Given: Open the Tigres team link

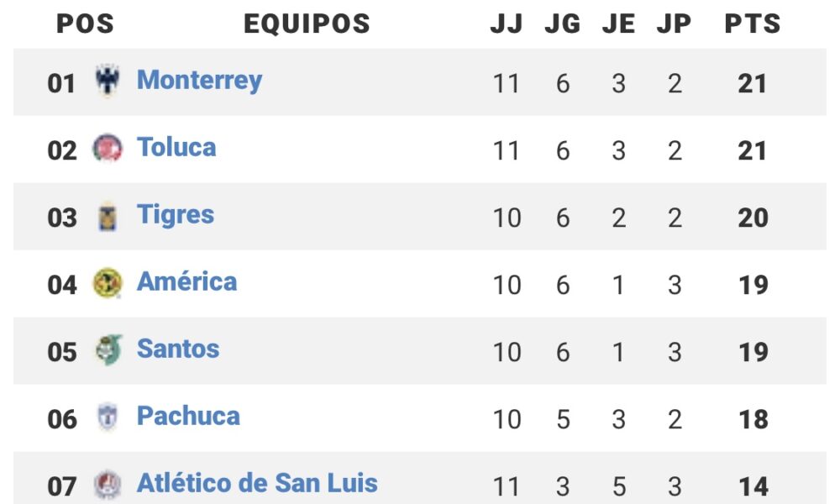Looking at the screenshot, I should [x=176, y=215].
